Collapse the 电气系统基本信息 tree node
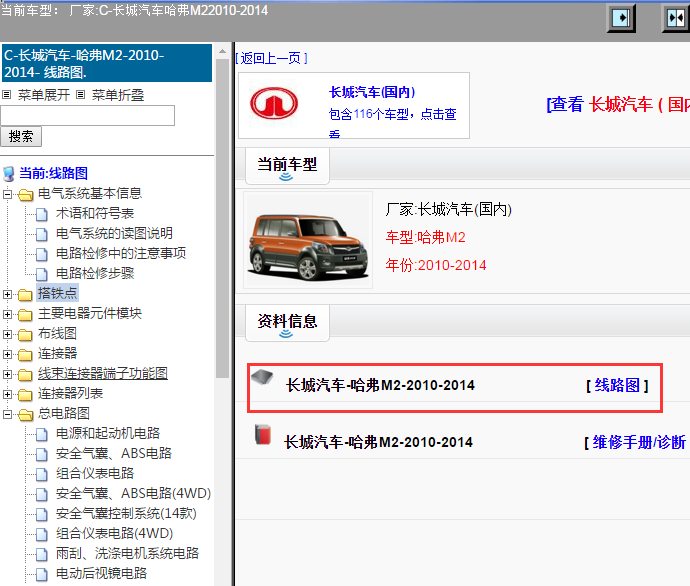This screenshot has width=690, height=586. point(7,194)
